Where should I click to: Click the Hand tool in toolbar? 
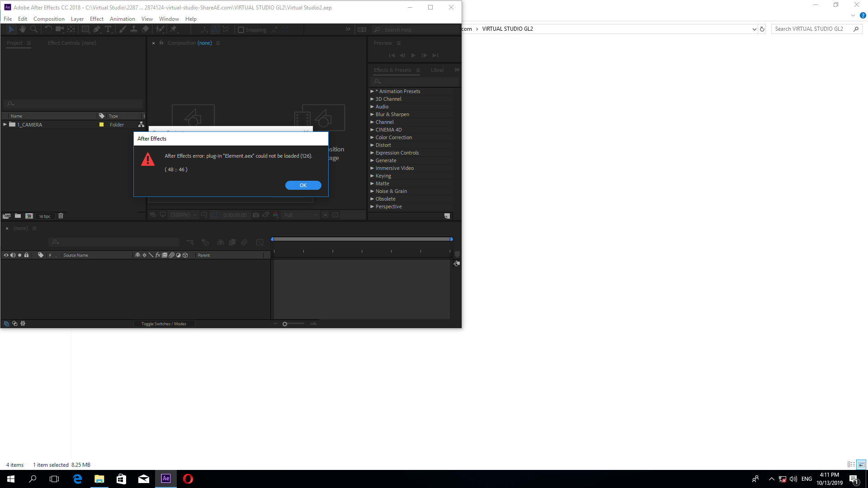22,29
